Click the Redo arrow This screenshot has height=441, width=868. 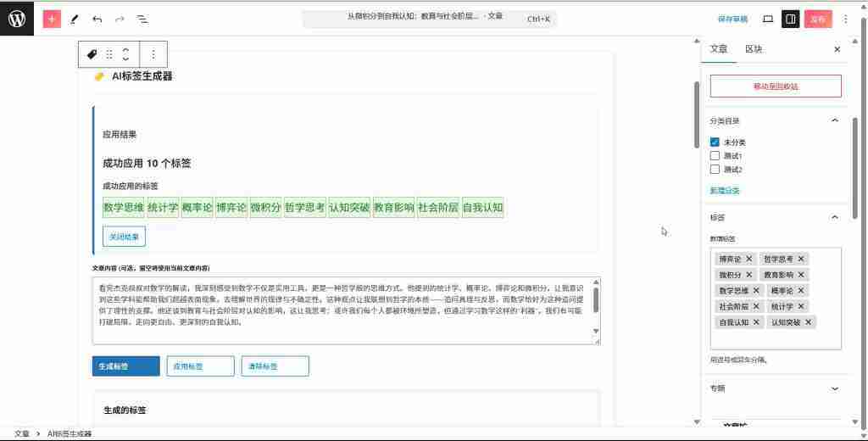(120, 19)
